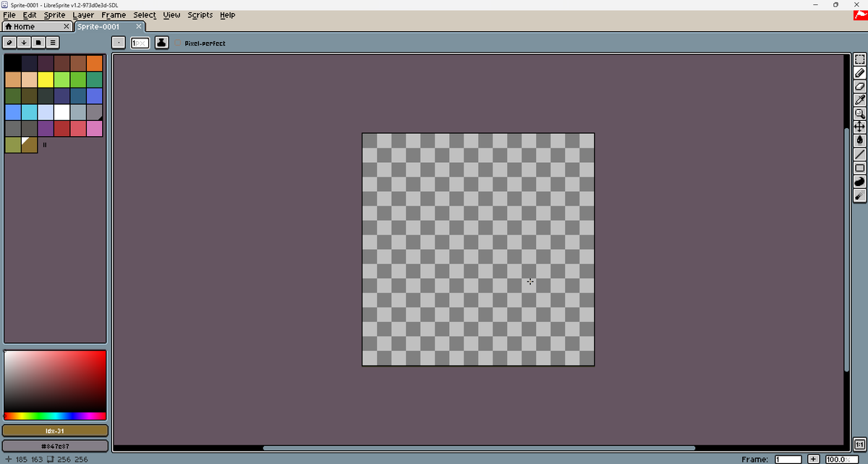The height and width of the screenshot is (464, 868).
Task: Close the Home tab
Action: pos(67,27)
